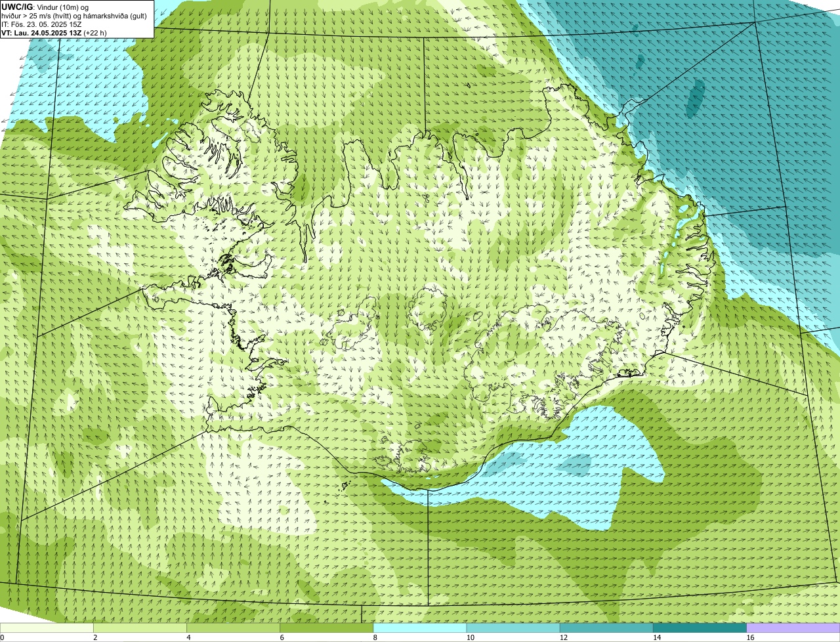Click the legend tick label '2'
840x642 pixels.
pos(95,637)
